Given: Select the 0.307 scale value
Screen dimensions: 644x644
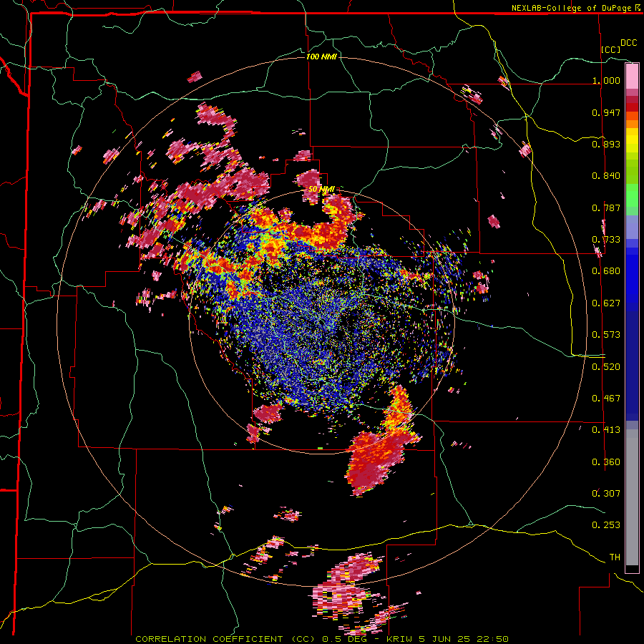Looking at the screenshot, I should 606,493.
